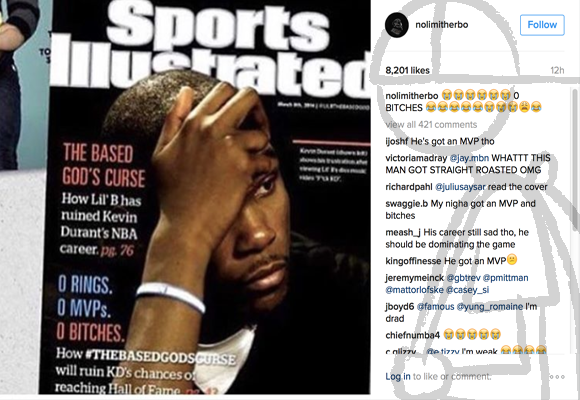Open the @gbtrev mention
The image size is (580, 400).
pos(463,278)
